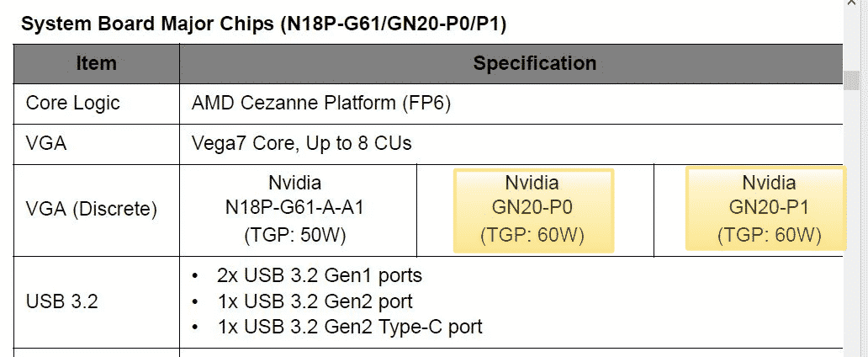Click the Vega7 Core specification text
Screen dimensions: 868x357
click(302, 143)
